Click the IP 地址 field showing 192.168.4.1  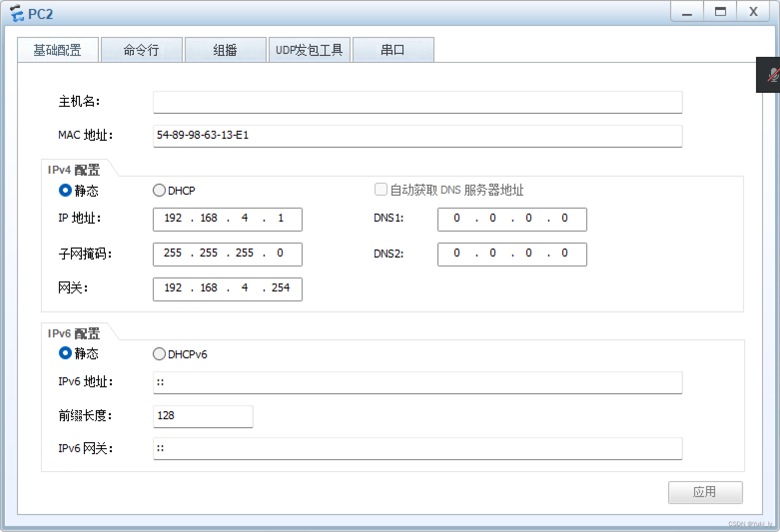coord(227,219)
